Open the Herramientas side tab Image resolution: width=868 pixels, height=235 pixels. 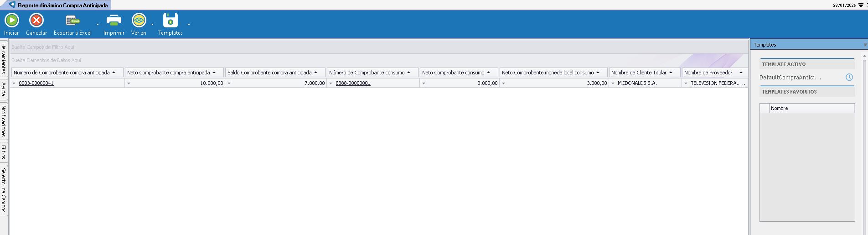(x=4, y=58)
